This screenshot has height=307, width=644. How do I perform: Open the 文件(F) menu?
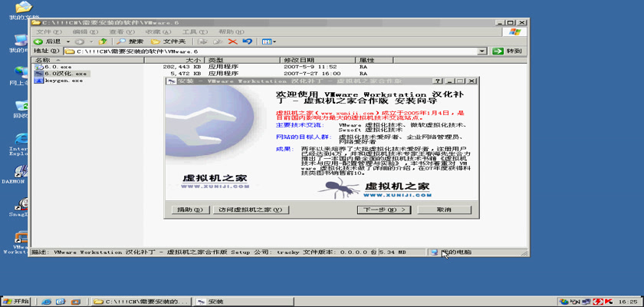click(x=49, y=31)
